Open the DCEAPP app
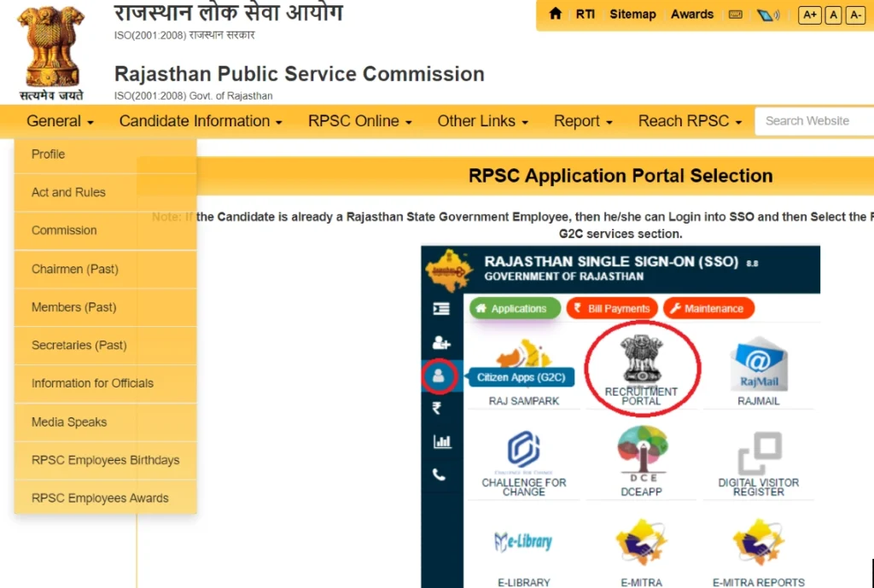Viewport: 874px width, 588px height. point(642,462)
